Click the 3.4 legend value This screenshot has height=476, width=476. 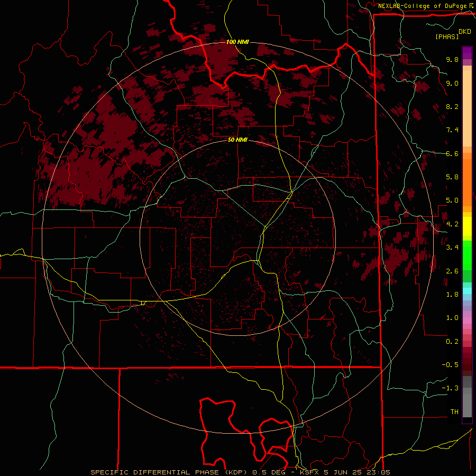point(452,248)
